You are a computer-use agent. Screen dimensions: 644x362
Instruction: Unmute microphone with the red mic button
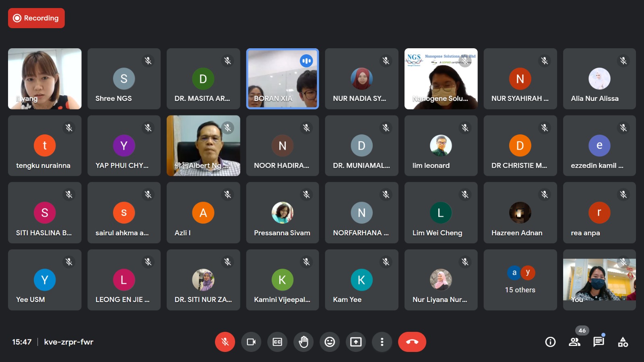(225, 342)
